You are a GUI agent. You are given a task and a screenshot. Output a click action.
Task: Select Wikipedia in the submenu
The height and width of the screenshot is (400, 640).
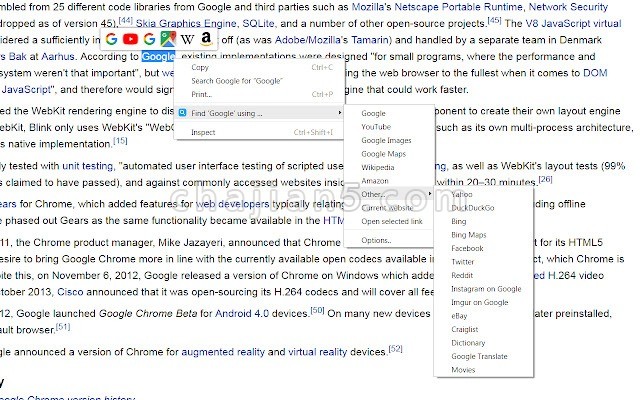coord(389,167)
